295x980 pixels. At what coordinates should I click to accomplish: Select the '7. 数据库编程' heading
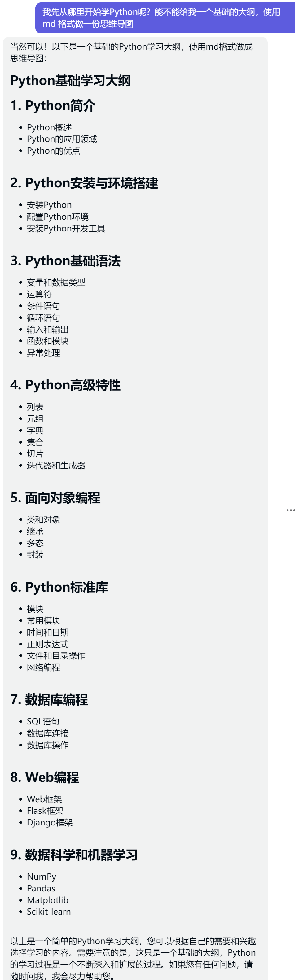pos(49,700)
